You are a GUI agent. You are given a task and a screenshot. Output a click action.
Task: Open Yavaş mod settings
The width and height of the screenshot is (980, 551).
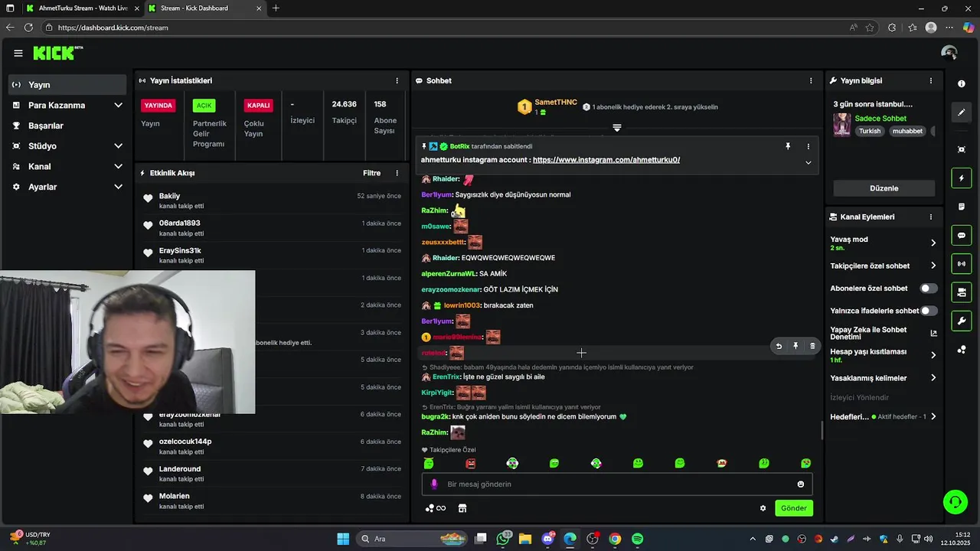(x=883, y=243)
